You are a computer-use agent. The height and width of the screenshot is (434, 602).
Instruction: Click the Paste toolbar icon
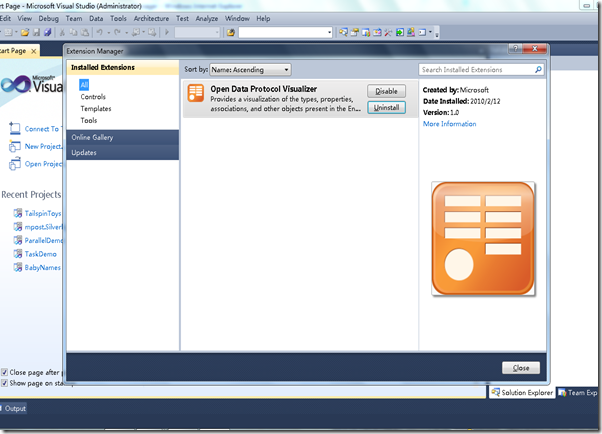(85, 33)
